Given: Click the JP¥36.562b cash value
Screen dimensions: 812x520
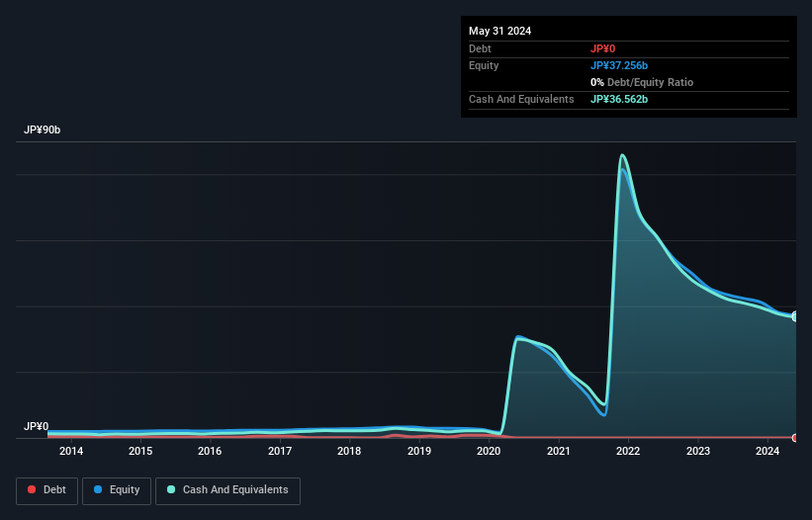Looking at the screenshot, I should pos(619,99).
